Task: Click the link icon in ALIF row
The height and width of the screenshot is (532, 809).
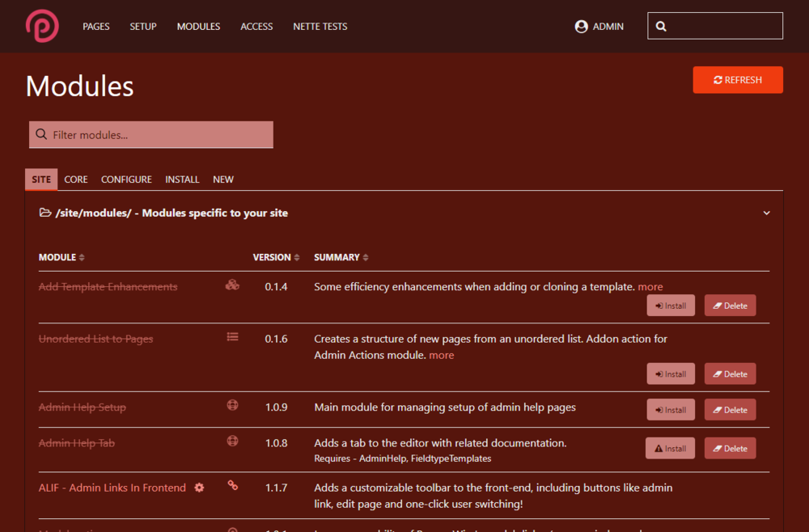Action: click(x=232, y=486)
